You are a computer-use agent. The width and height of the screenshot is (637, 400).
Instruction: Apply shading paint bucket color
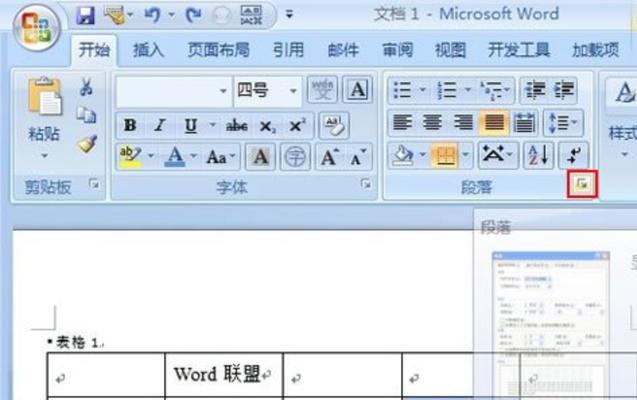403,155
